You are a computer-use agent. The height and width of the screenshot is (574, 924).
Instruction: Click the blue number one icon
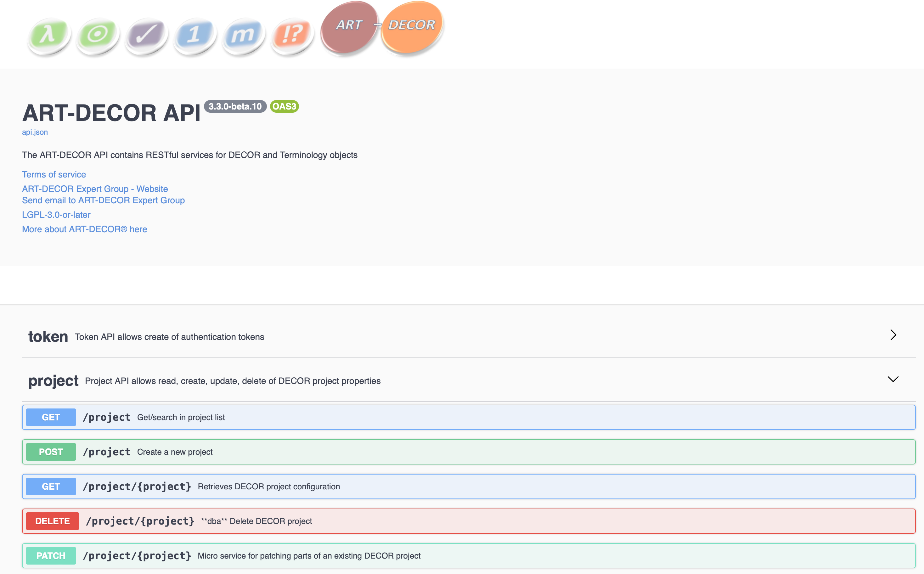point(195,36)
